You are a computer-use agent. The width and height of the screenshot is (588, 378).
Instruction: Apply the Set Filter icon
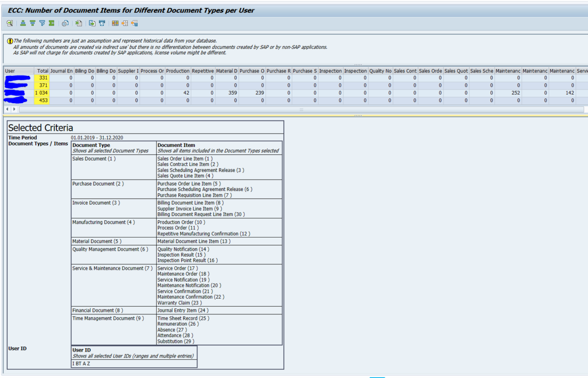42,23
